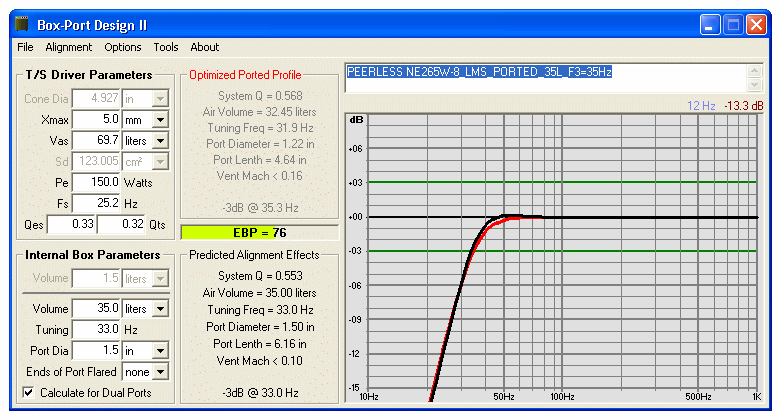Screen dimensions: 780x420
Task: Click the Cone Dia 4.927 field
Action: (x=97, y=99)
